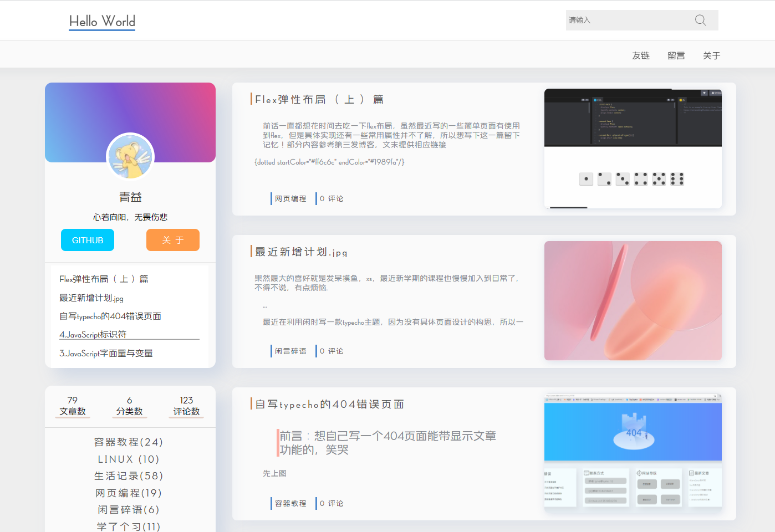Click the 网页编程 category tag on Flex post
The height and width of the screenshot is (532, 775).
tap(290, 199)
